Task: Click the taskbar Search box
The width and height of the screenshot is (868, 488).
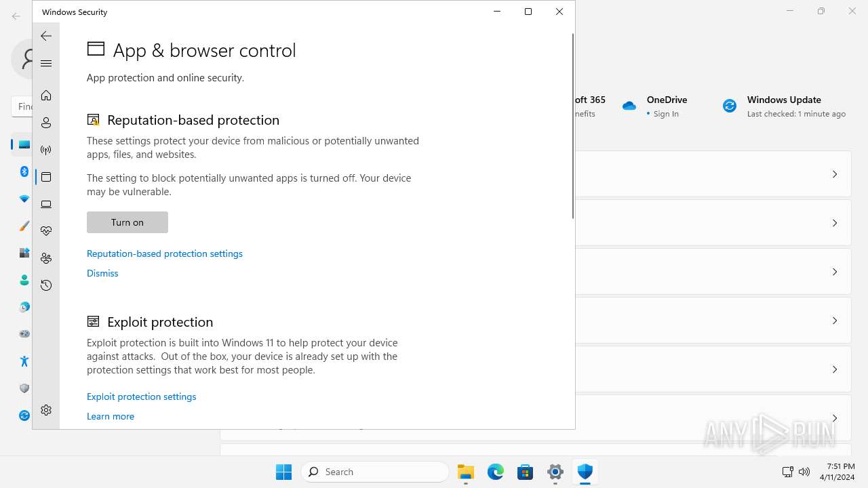Action: click(375, 472)
